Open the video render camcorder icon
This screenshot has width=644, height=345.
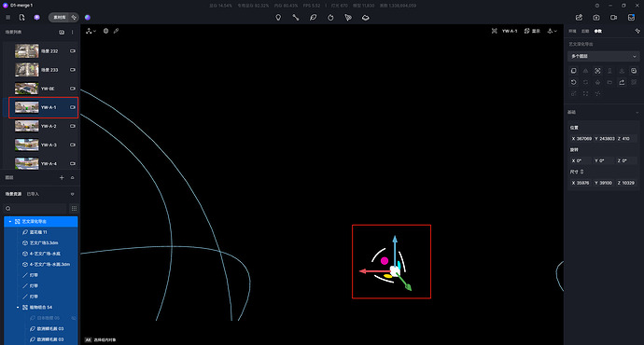click(613, 17)
